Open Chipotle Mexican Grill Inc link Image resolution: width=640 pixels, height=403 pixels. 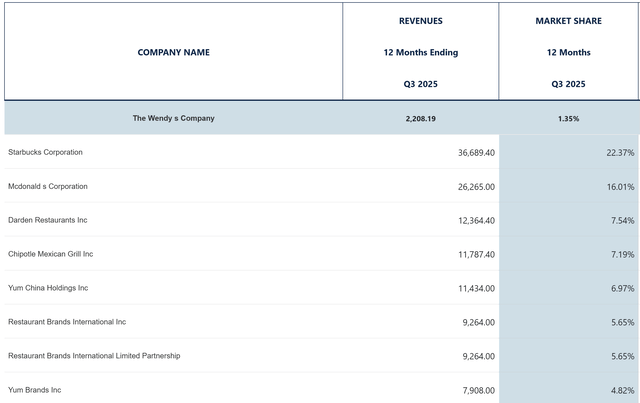51,254
